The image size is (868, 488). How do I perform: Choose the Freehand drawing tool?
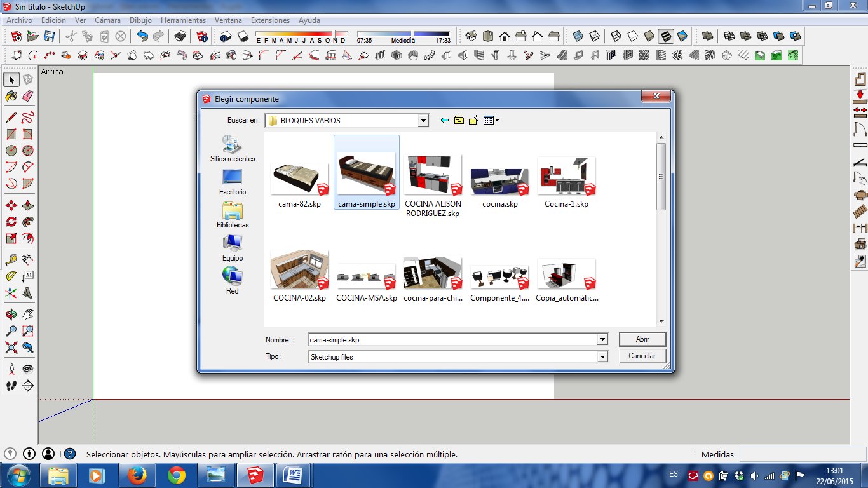(x=28, y=118)
